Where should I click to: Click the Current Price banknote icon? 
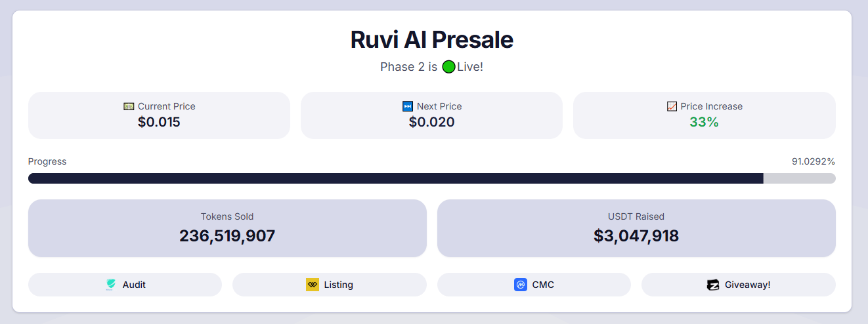(129, 106)
